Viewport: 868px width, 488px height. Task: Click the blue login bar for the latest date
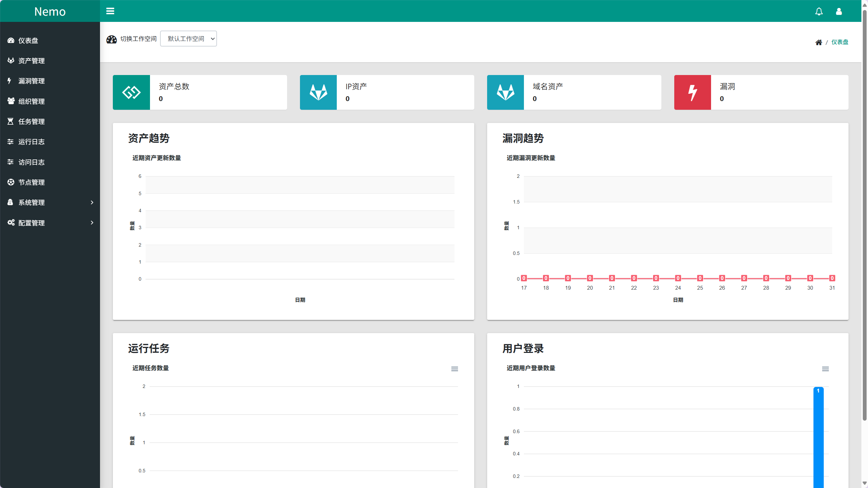coord(818,438)
